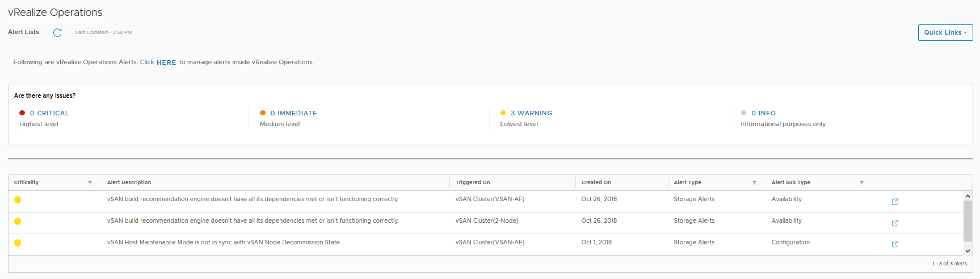Filter by 0 IMMEDIATE alerts
The width and height of the screenshot is (980, 279).
tap(294, 113)
